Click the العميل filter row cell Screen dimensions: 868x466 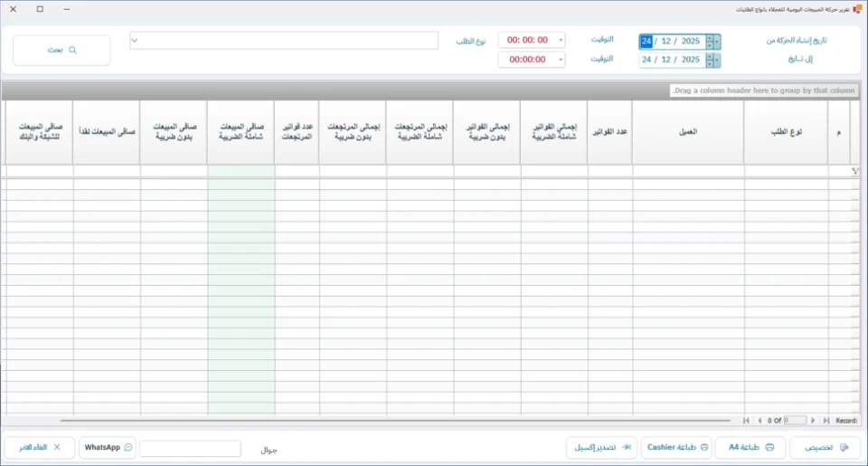(688, 171)
